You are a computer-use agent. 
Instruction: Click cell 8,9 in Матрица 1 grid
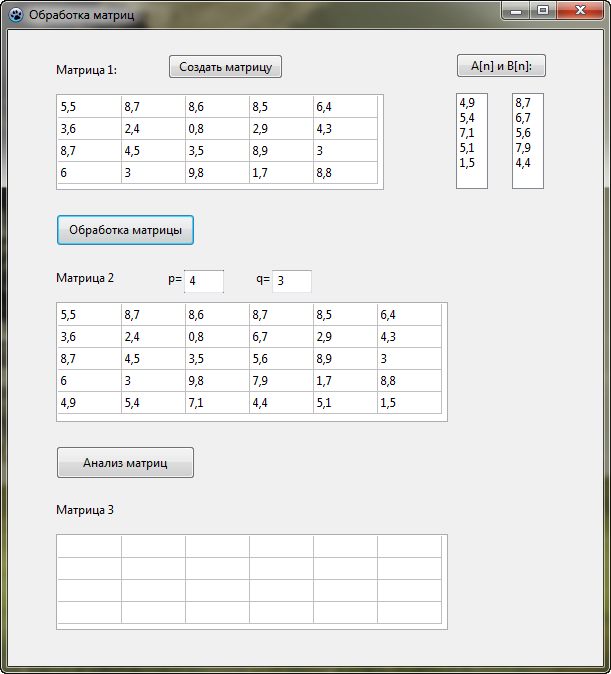[x=282, y=150]
